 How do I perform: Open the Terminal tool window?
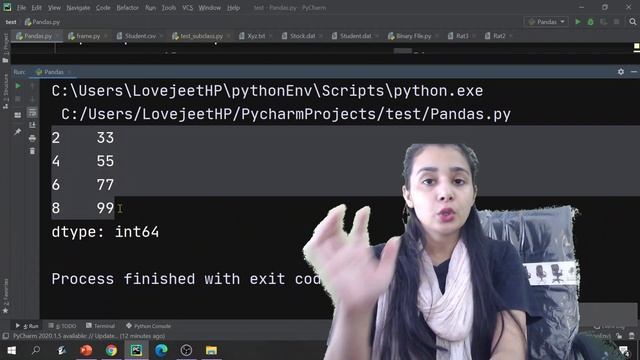pyautogui.click(x=100, y=326)
